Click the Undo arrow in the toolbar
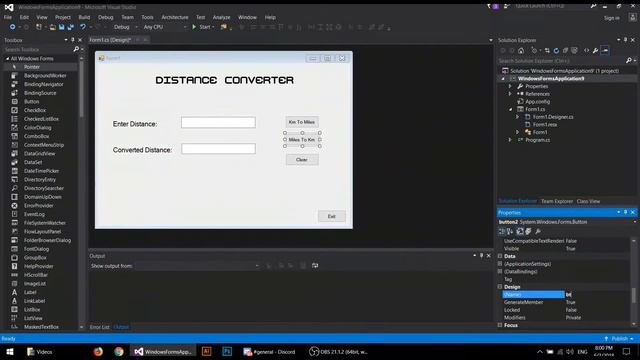 point(83,27)
